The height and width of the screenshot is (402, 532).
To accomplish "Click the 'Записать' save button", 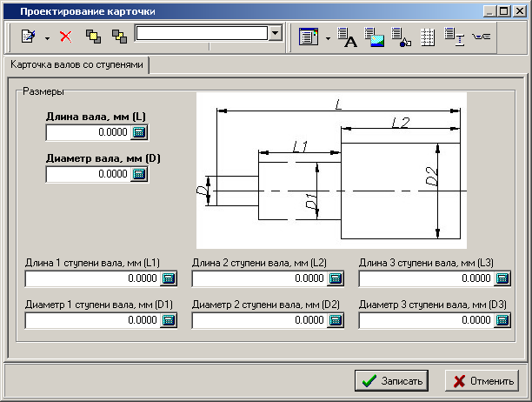I will coord(391,380).
